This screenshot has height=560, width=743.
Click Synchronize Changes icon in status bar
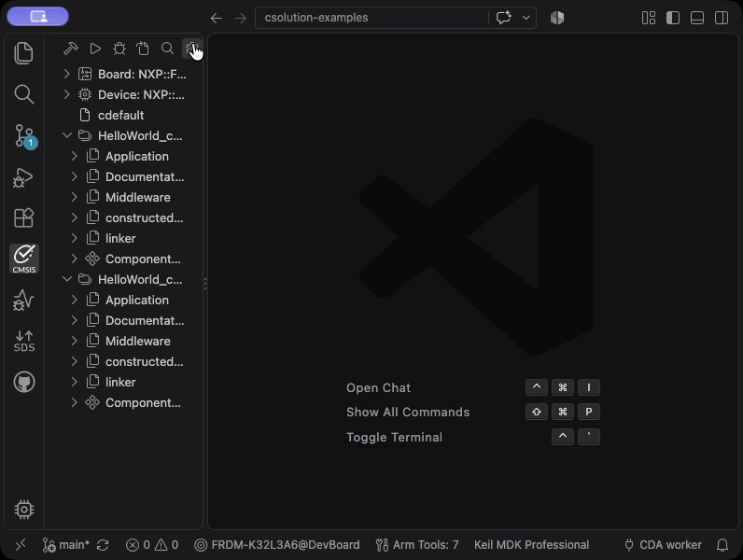coord(103,545)
